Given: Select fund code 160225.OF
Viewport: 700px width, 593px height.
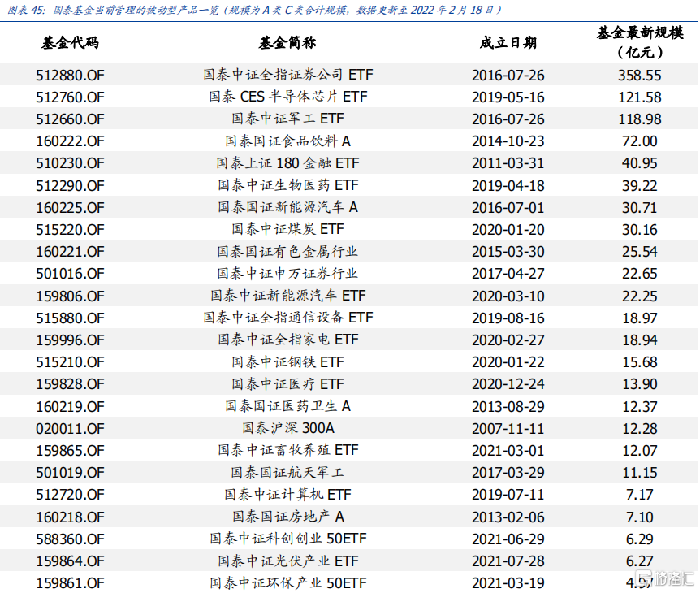Looking at the screenshot, I should [70, 208].
